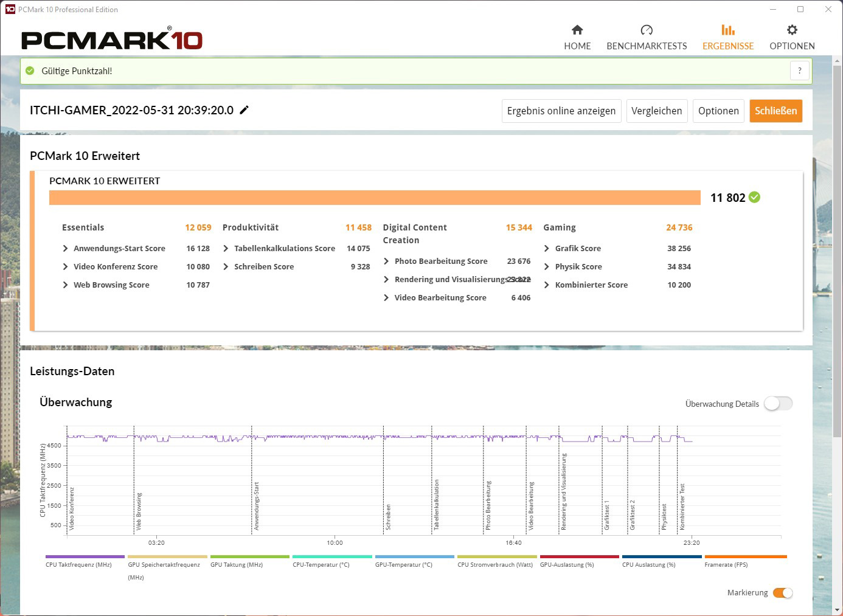Viewport: 843px width, 616px height.
Task: Open the result Optionen button
Action: pyautogui.click(x=718, y=111)
